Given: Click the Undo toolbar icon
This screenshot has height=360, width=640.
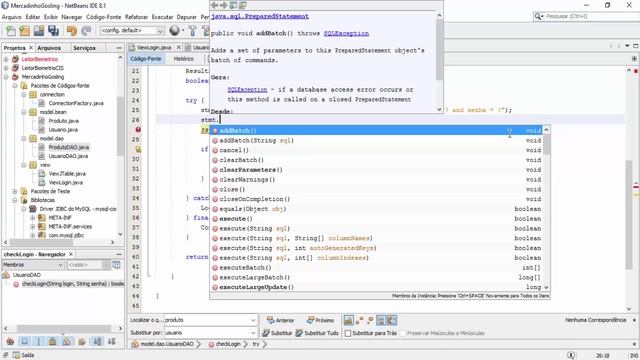Looking at the screenshot, I should tap(72, 31).
